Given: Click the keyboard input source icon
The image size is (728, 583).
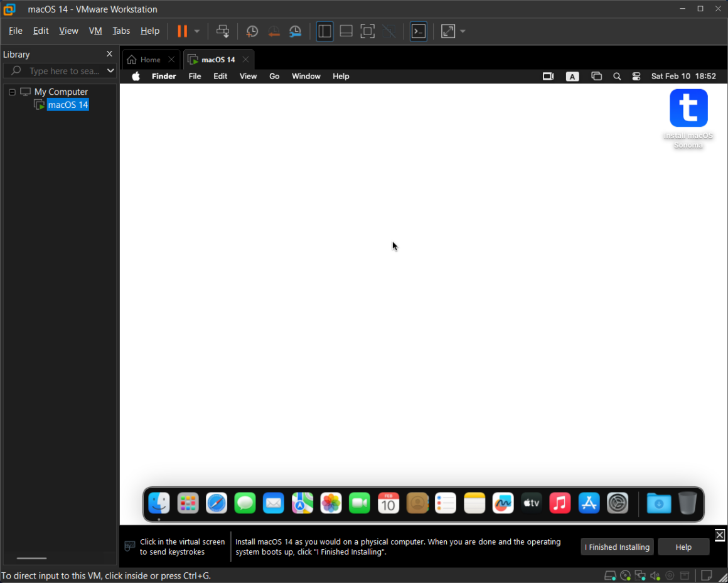Looking at the screenshot, I should (572, 77).
